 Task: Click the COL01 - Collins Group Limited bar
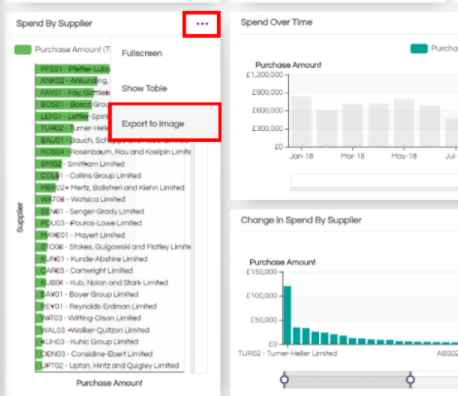(47, 176)
